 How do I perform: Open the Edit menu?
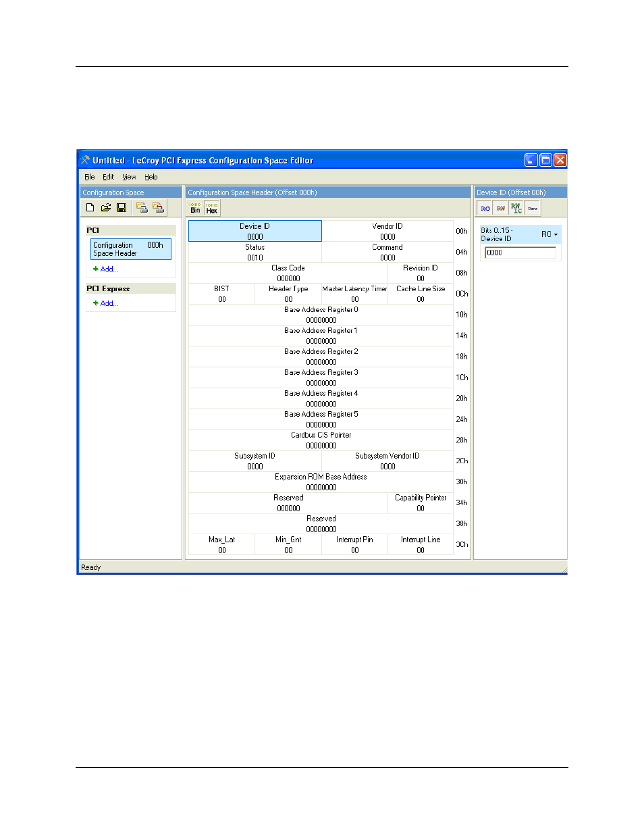(109, 177)
